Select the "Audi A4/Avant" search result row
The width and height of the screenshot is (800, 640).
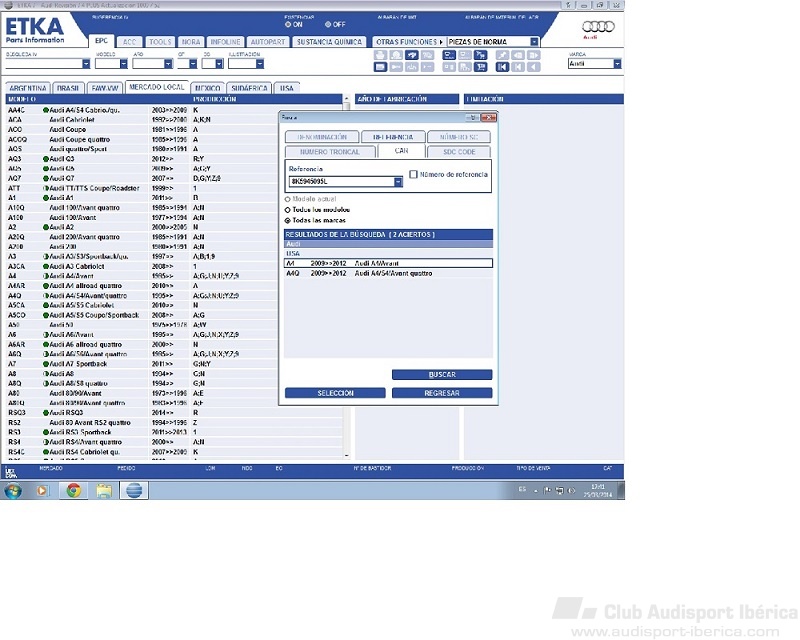pyautogui.click(x=388, y=263)
